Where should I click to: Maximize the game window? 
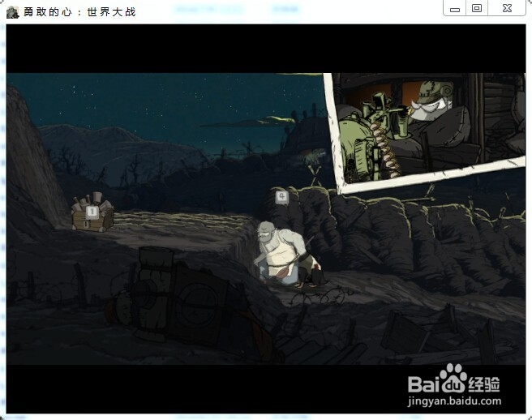pos(477,8)
